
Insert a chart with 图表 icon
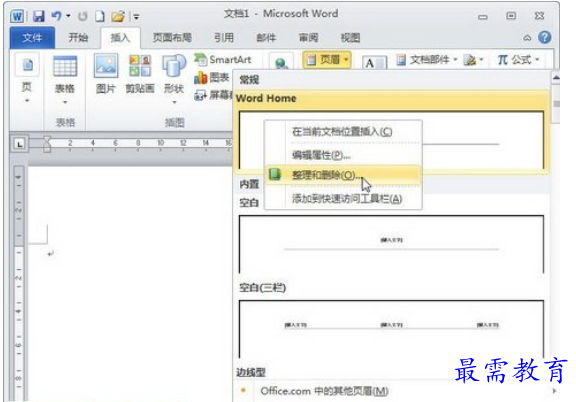212,78
